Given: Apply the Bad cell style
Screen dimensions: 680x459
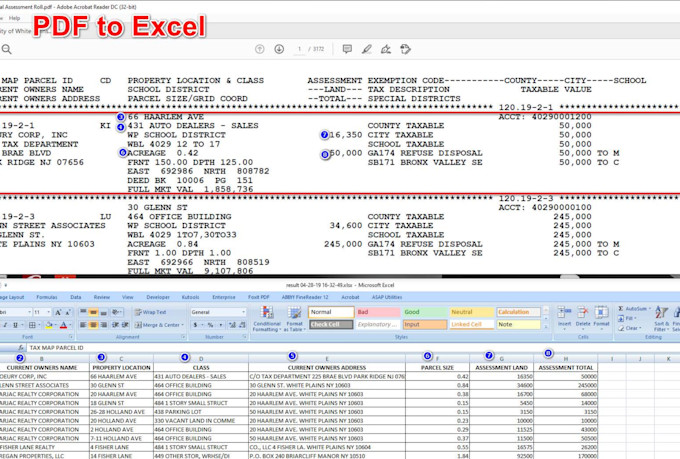Looking at the screenshot, I should pyautogui.click(x=378, y=312).
